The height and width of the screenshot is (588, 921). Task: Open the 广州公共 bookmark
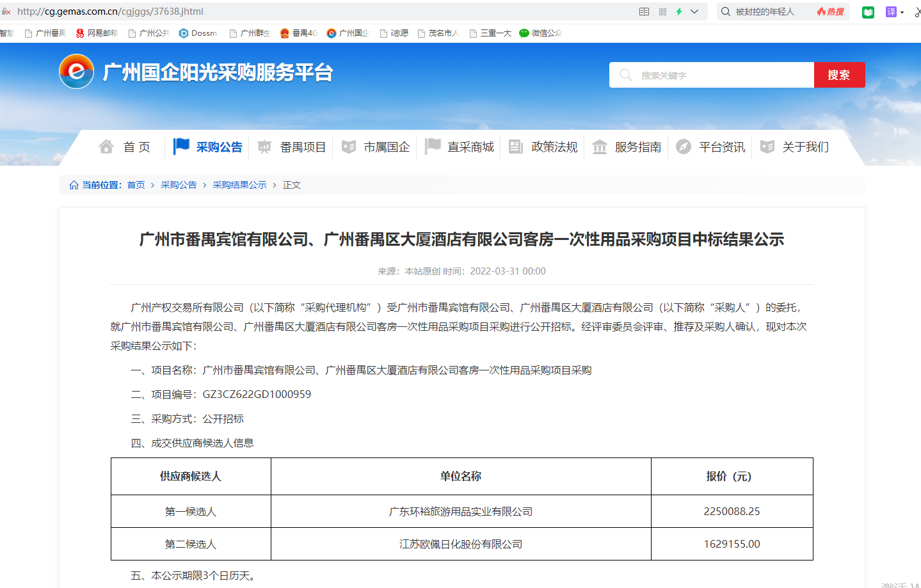(x=148, y=33)
